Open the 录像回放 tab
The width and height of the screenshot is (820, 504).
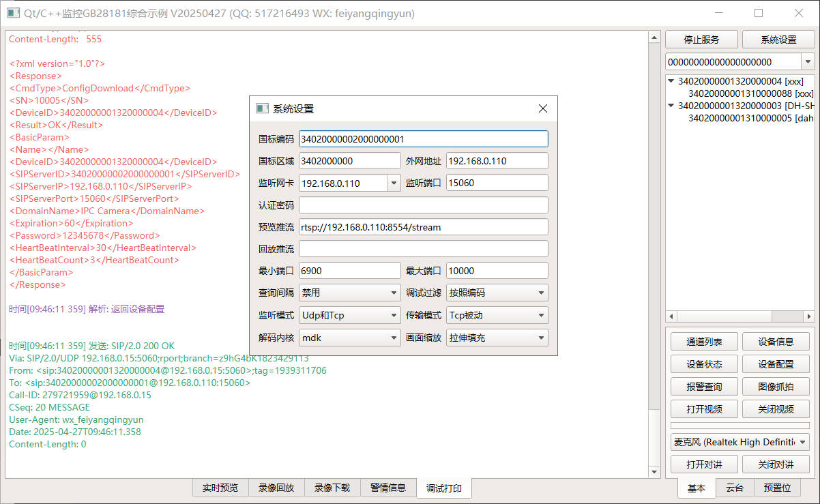pyautogui.click(x=276, y=488)
